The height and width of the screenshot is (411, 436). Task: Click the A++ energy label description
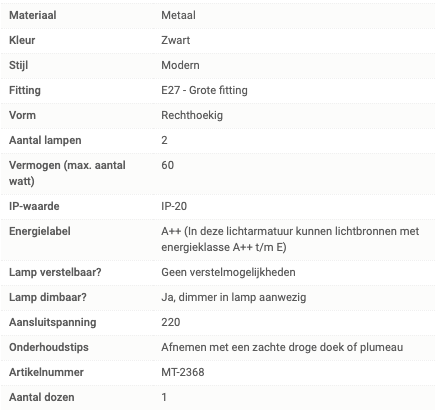pyautogui.click(x=290, y=239)
